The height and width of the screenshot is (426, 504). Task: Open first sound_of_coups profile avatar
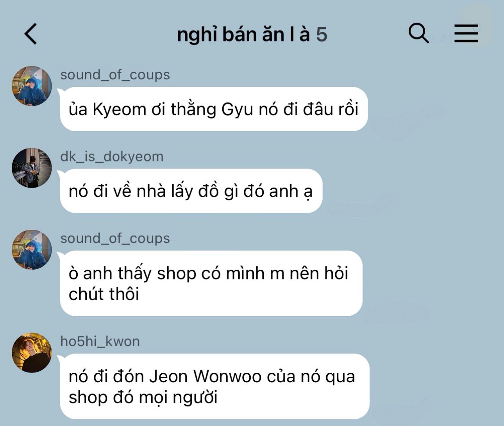(32, 86)
